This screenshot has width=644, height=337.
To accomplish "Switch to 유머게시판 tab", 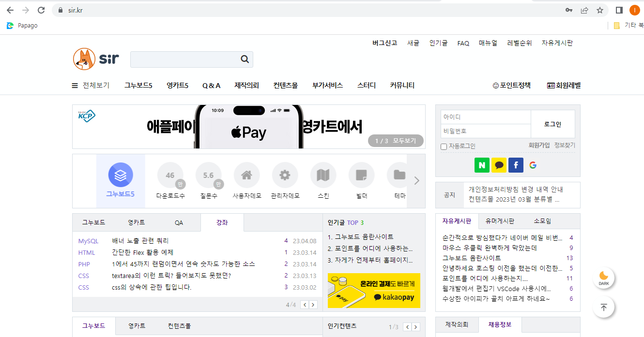I will 500,221.
